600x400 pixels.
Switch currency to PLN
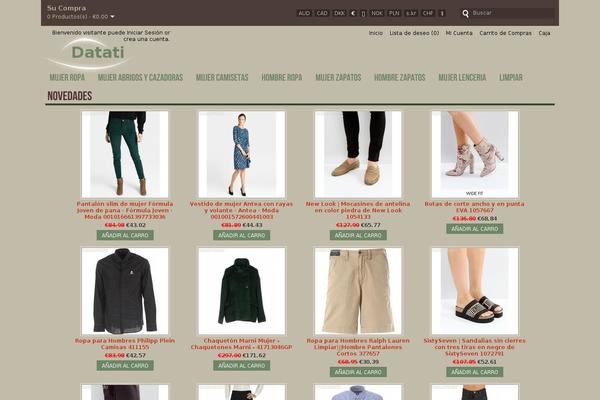(x=394, y=13)
